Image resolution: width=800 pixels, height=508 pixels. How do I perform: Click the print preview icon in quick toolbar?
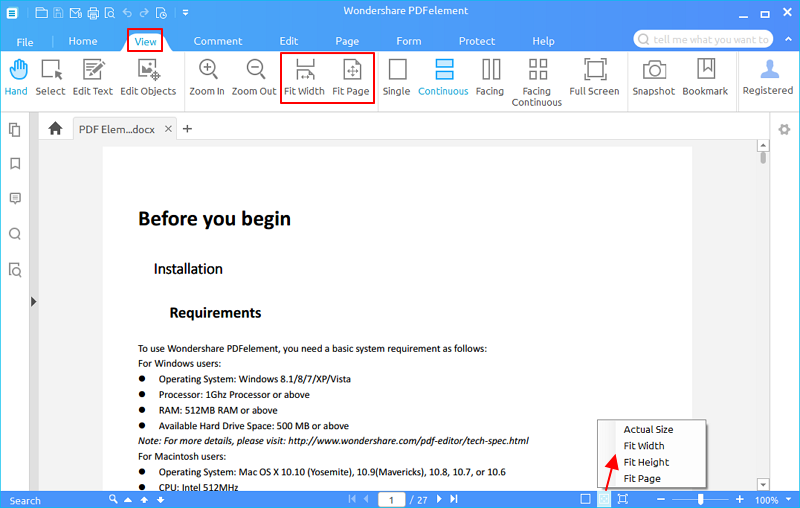pyautogui.click(x=110, y=13)
